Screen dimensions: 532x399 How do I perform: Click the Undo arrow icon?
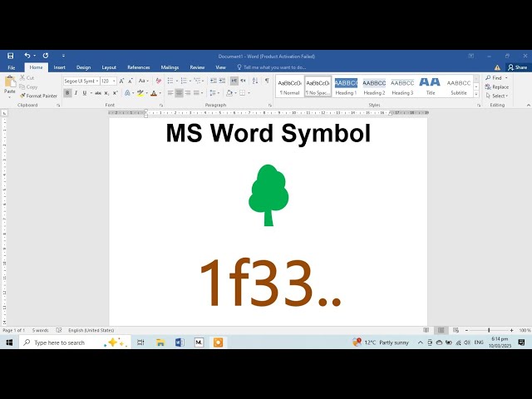(27, 56)
